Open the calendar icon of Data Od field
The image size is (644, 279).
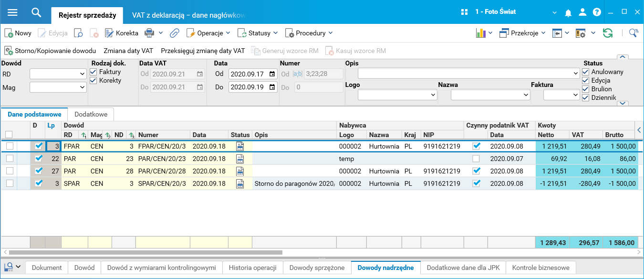[x=272, y=74]
